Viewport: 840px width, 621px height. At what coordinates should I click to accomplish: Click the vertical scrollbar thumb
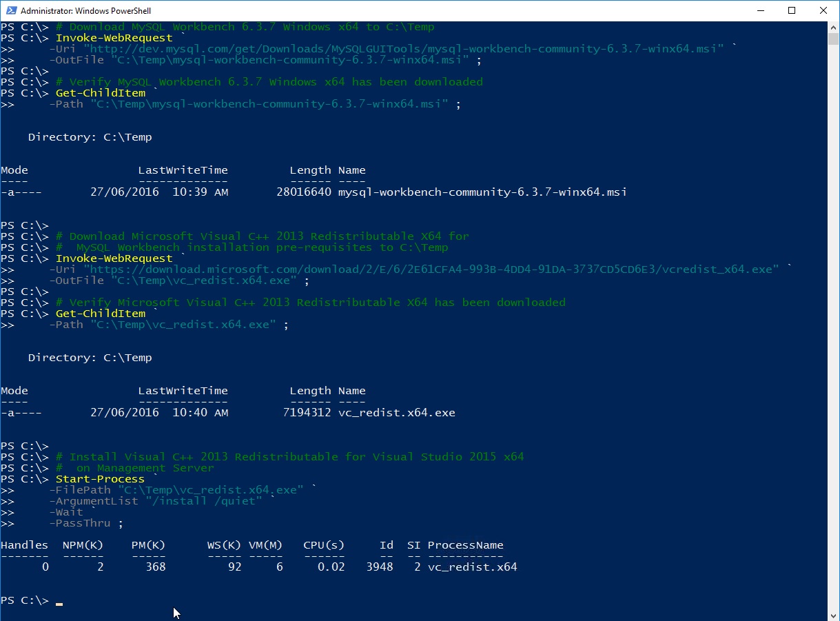(833, 39)
